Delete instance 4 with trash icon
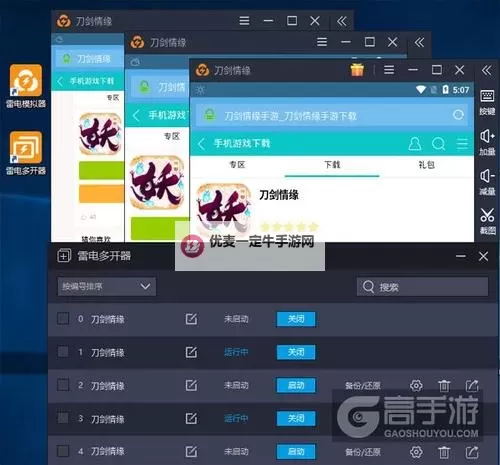 444,452
